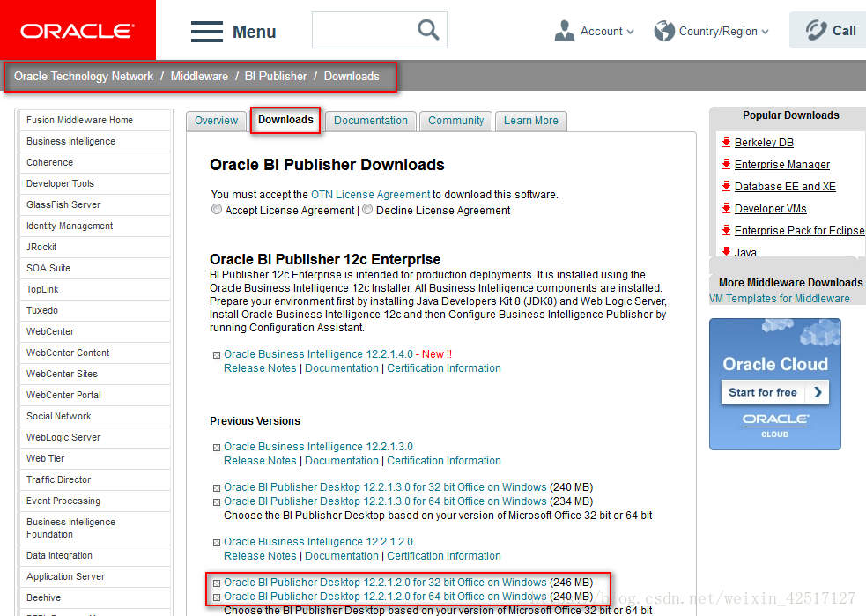The height and width of the screenshot is (616, 866).
Task: Click the box icon beside Oracle Business Intelligence 12.2.1.2.0
Action: click(x=217, y=543)
